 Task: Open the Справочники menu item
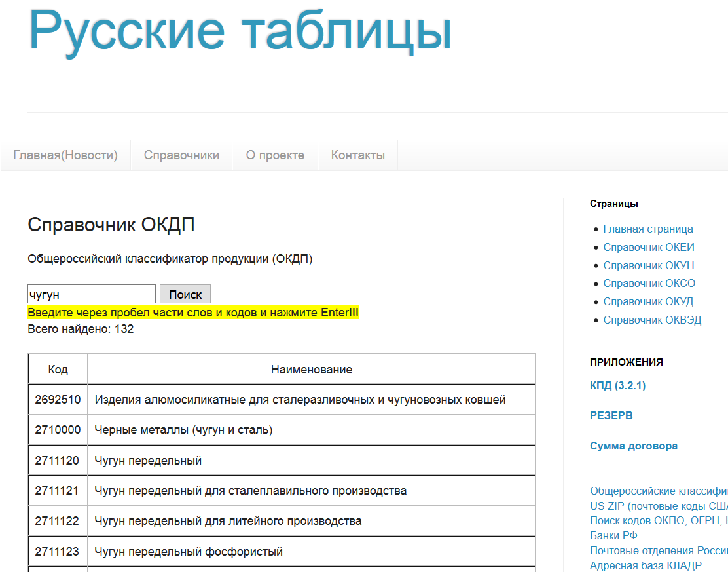click(x=181, y=155)
